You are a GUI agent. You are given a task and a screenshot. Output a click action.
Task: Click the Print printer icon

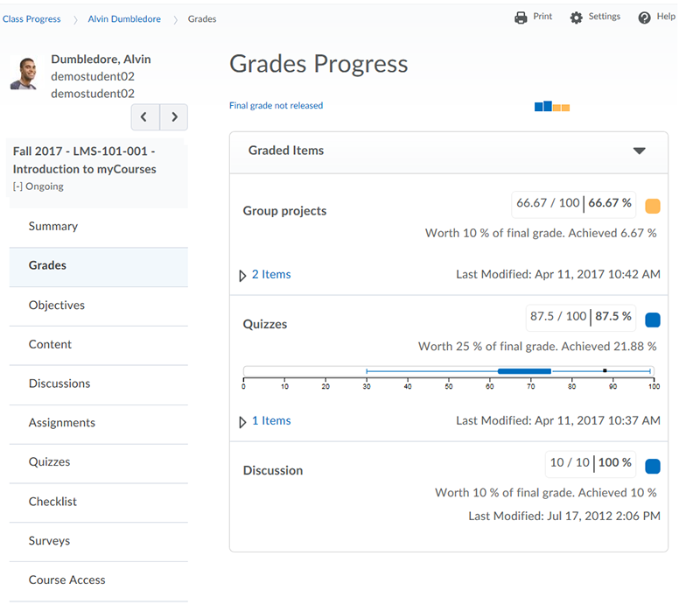tap(521, 18)
